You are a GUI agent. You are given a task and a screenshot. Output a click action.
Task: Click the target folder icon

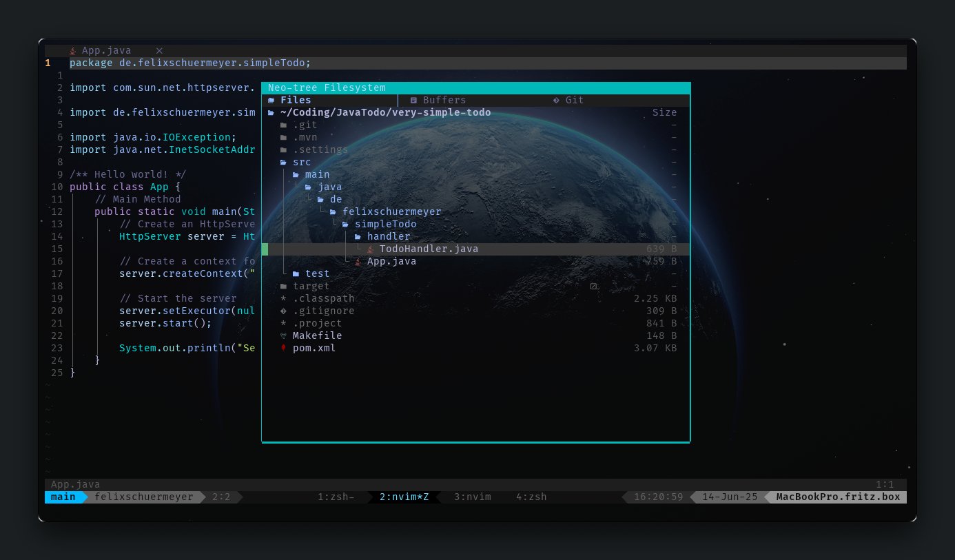(283, 286)
